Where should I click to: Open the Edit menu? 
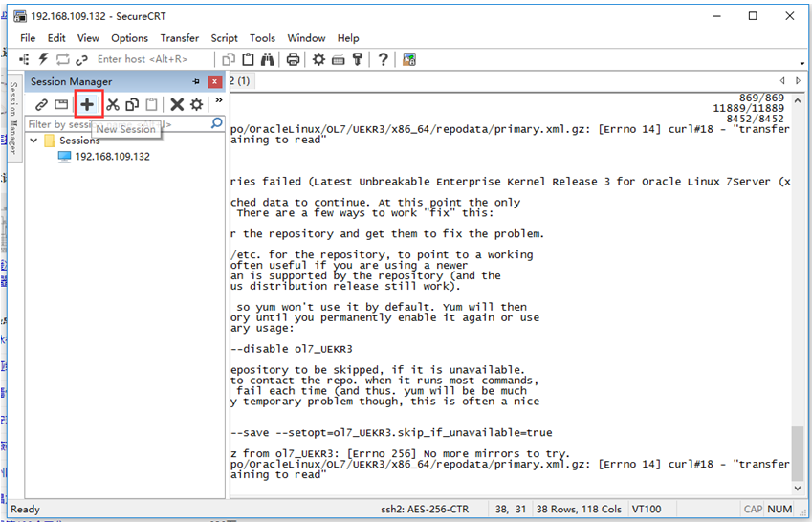point(56,38)
